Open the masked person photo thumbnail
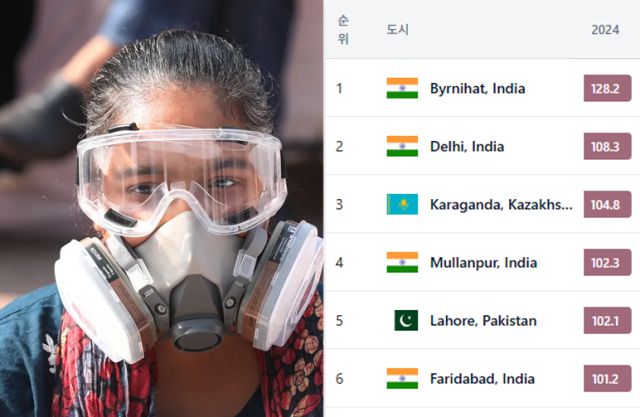This screenshot has width=640, height=417. tap(162, 208)
